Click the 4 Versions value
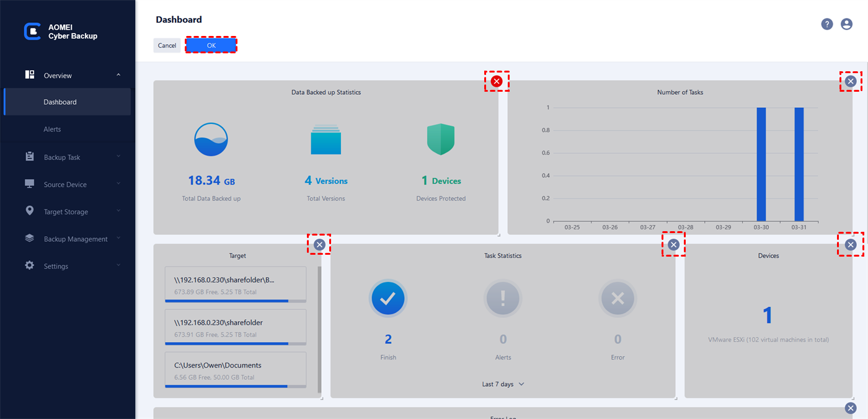The width and height of the screenshot is (868, 419). 326,181
